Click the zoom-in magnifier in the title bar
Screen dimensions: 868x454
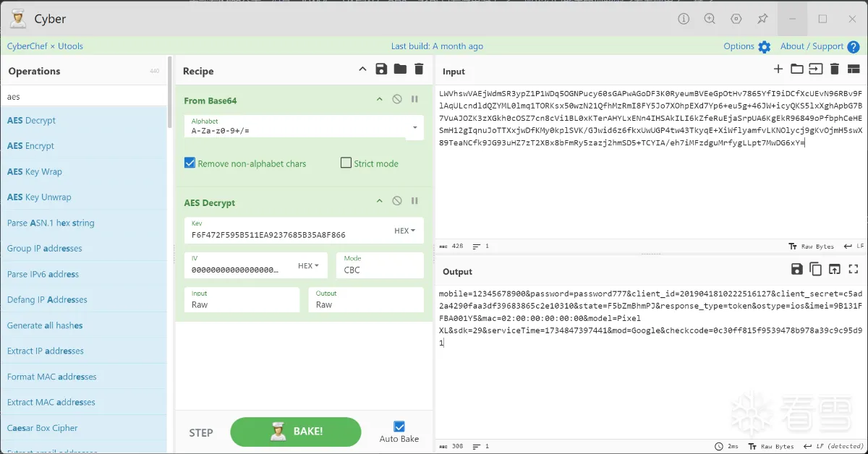click(x=710, y=19)
